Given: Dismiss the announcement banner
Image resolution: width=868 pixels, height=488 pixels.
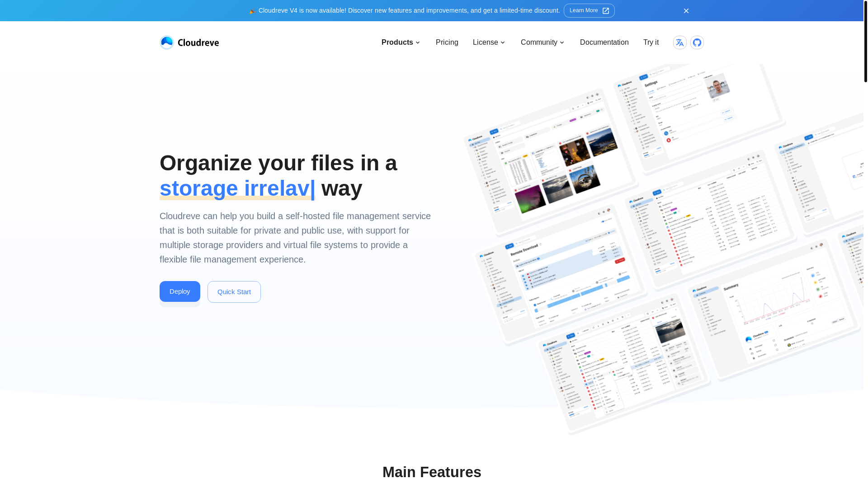Looking at the screenshot, I should tap(686, 11).
